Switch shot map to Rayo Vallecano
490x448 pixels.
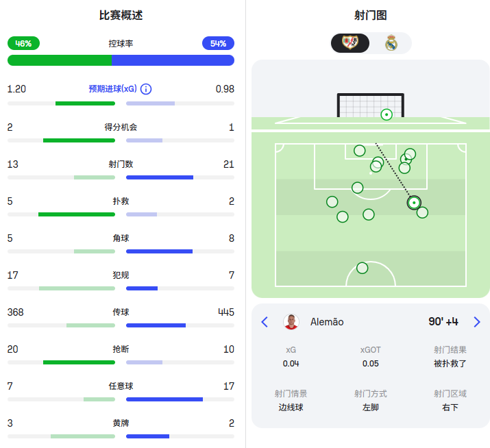click(351, 43)
